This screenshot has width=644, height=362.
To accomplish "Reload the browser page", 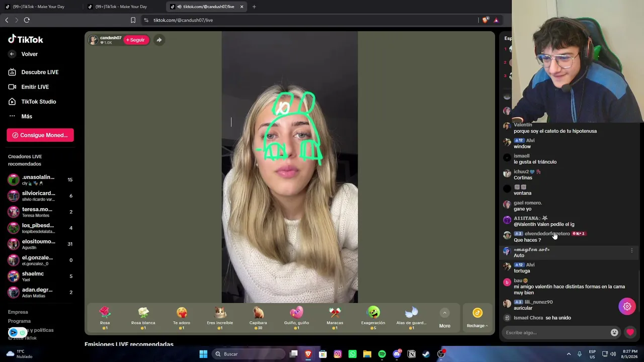I will coord(27,20).
